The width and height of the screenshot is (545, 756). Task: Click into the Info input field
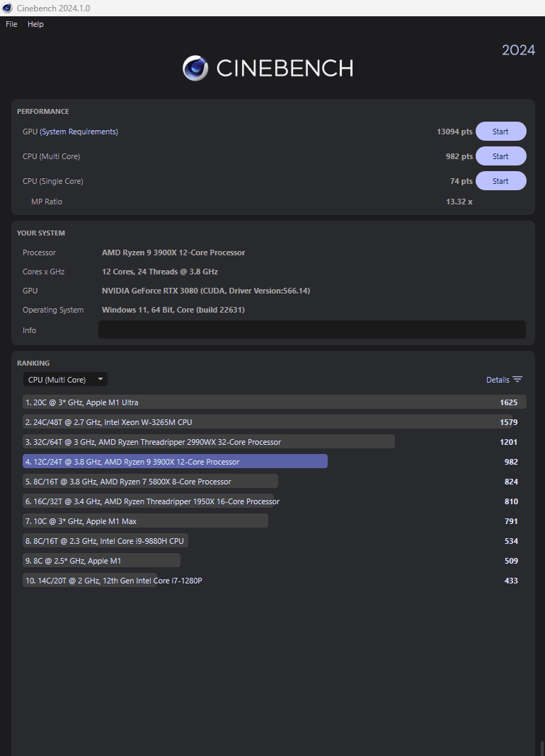[312, 330]
